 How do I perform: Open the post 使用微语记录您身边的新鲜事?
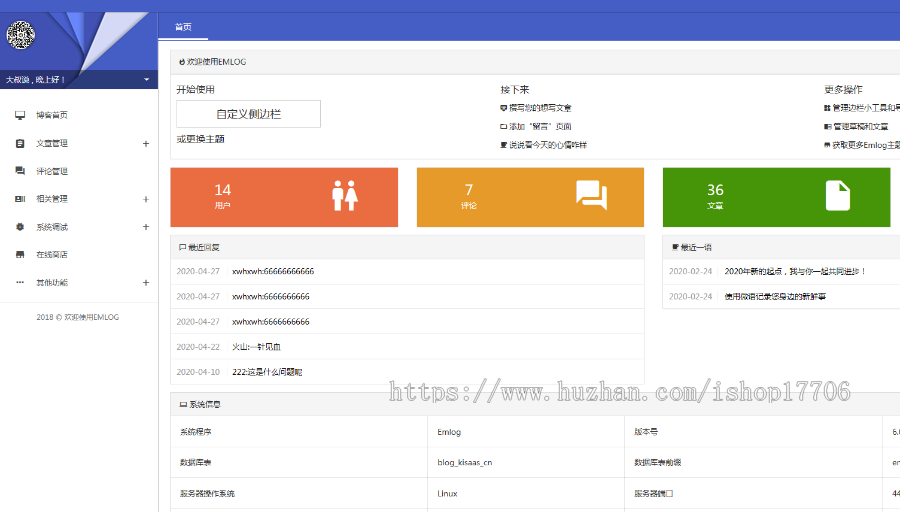coord(775,297)
